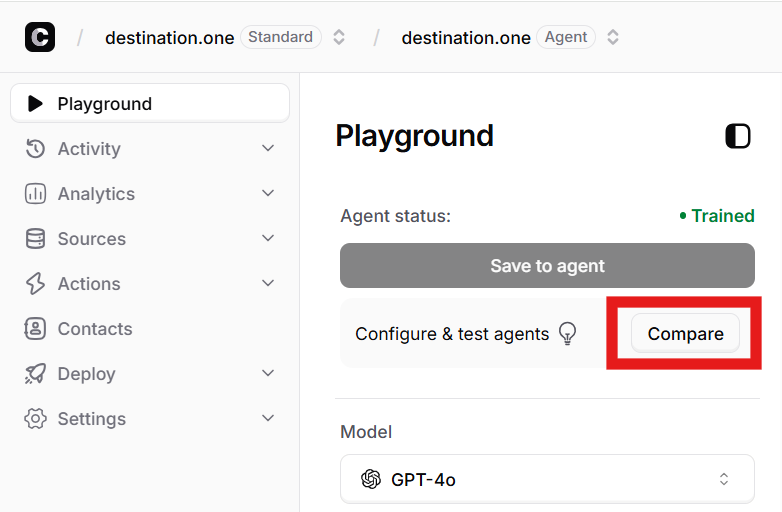The height and width of the screenshot is (512, 782).
Task: Click the Sources database icon
Action: point(35,239)
